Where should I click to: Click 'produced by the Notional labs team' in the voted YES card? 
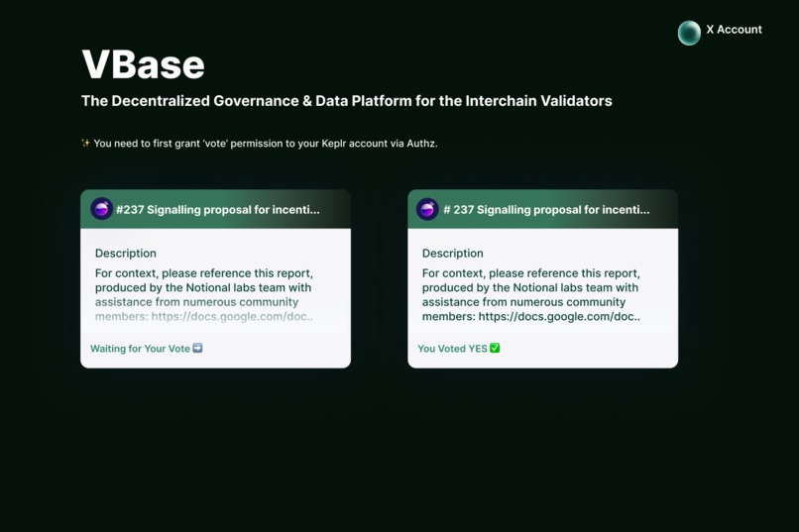coord(516,287)
